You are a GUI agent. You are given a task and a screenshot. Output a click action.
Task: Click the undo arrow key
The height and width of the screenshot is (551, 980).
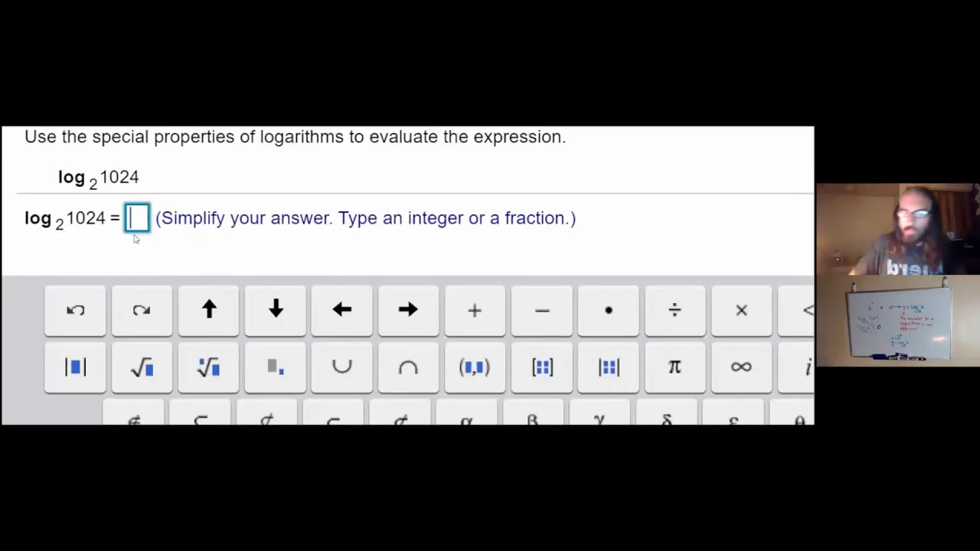(x=75, y=311)
